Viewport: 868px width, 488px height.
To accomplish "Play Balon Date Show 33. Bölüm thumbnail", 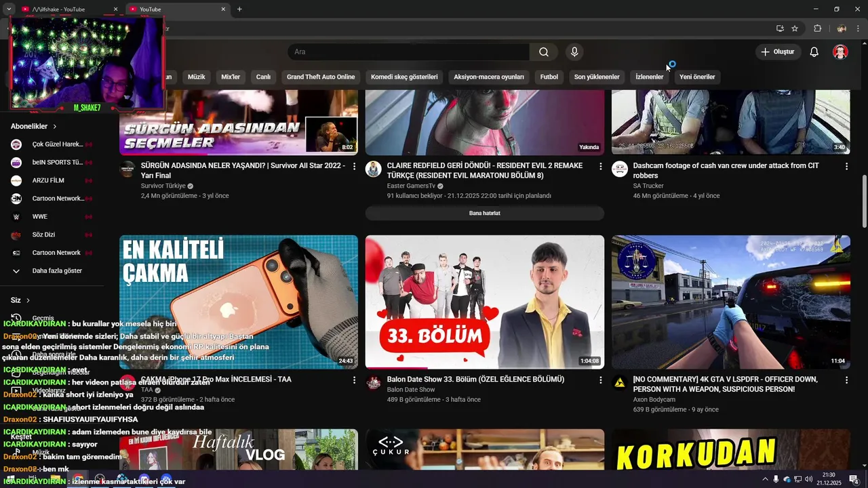I will (485, 302).
